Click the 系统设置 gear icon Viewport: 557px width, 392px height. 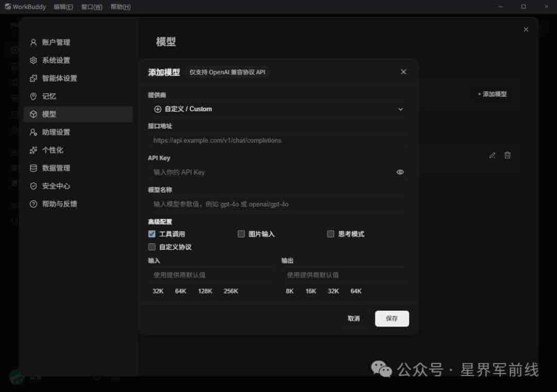click(x=34, y=60)
